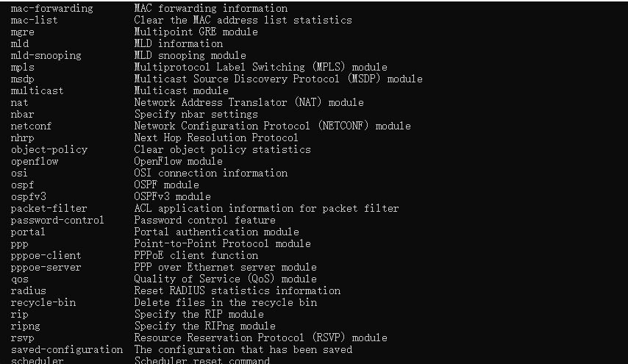Click the 'netconf' command keyword
This screenshot has width=628, height=364.
tap(31, 126)
